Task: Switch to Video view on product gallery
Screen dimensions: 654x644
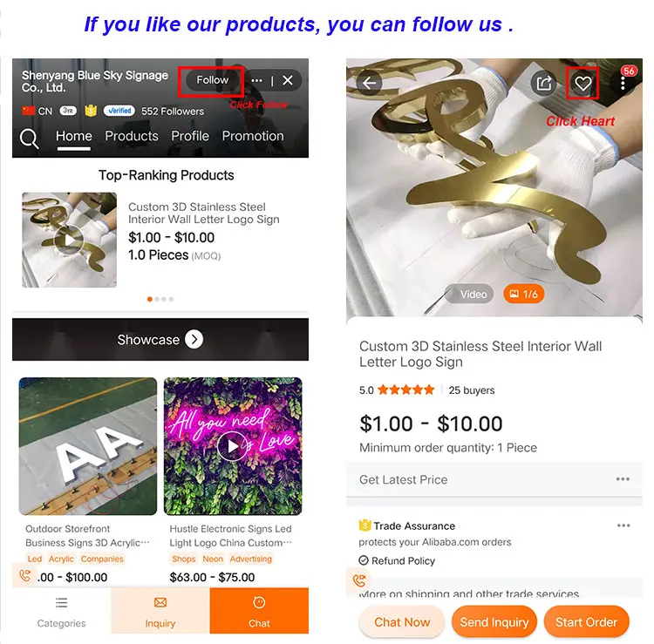Action: tap(469, 295)
